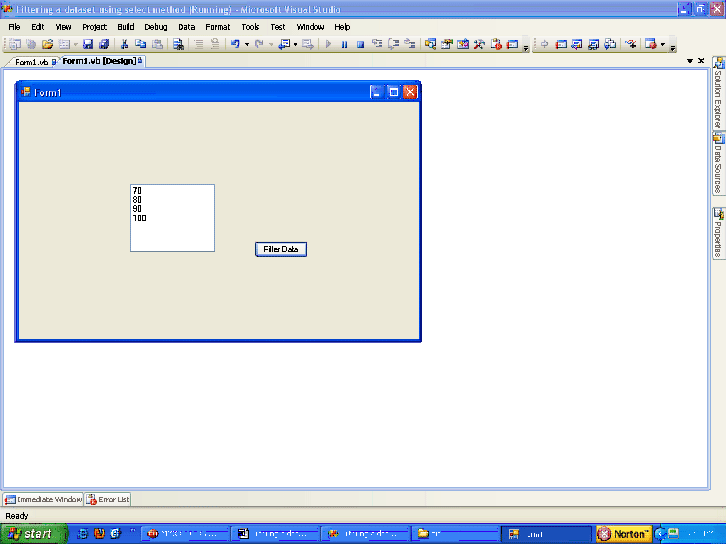This screenshot has width=726, height=544.
Task: Select the value 70 in the list box
Action: (x=137, y=190)
